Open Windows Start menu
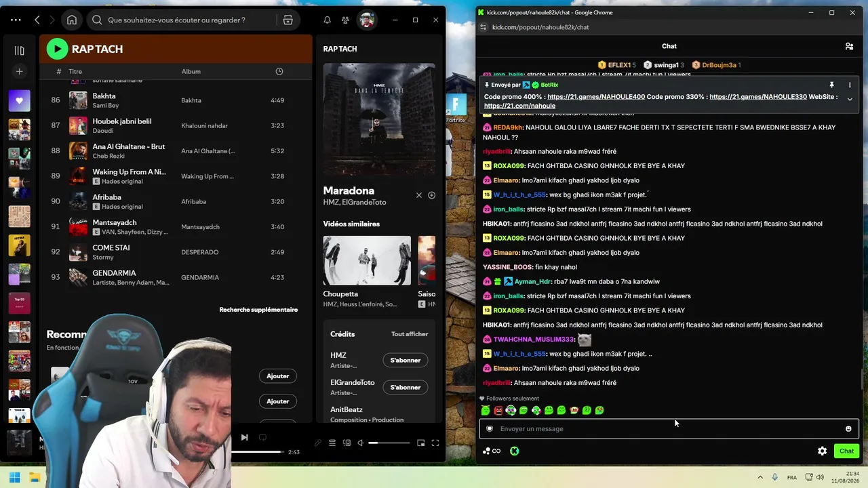 pyautogui.click(x=14, y=478)
